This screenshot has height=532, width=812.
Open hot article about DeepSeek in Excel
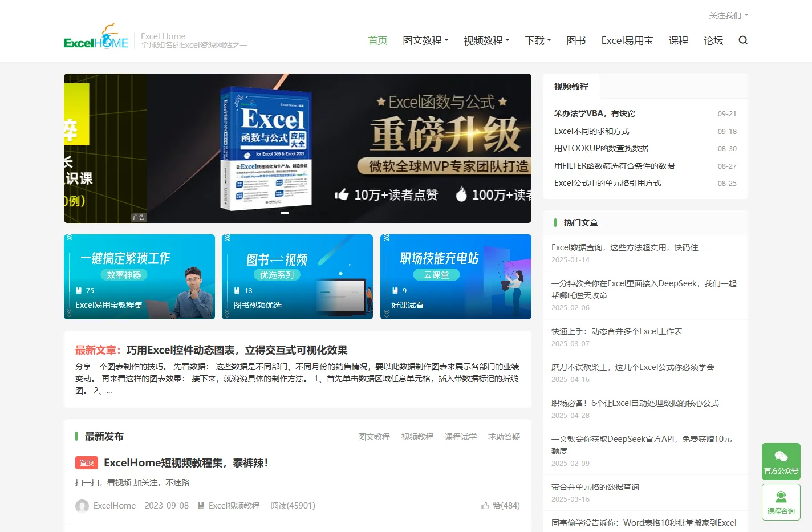[x=644, y=289]
